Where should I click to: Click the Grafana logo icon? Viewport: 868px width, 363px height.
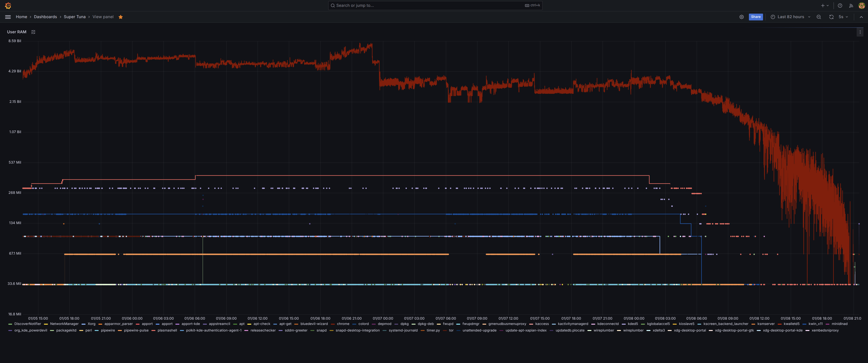pos(8,6)
